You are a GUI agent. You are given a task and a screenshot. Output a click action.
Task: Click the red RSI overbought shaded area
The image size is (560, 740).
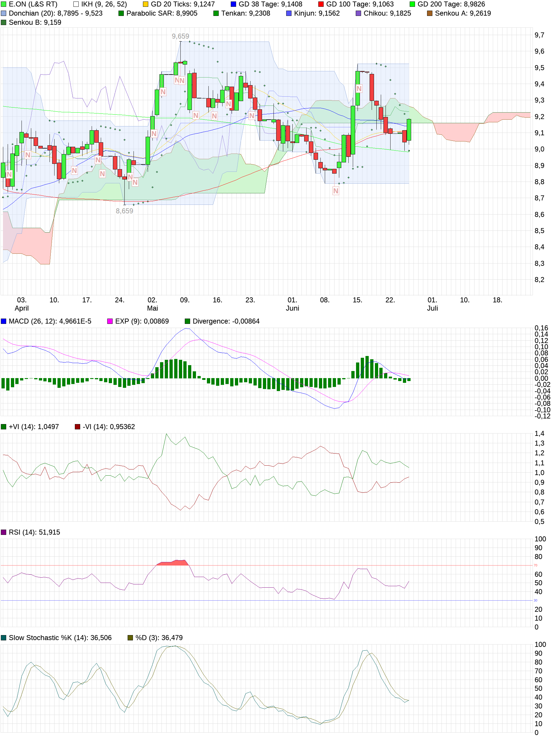pyautogui.click(x=173, y=563)
